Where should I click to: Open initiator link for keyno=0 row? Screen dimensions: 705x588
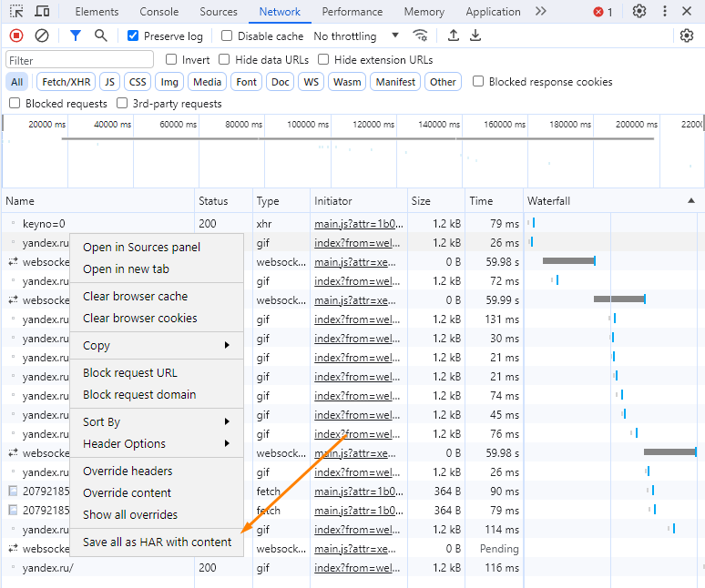[x=358, y=224]
